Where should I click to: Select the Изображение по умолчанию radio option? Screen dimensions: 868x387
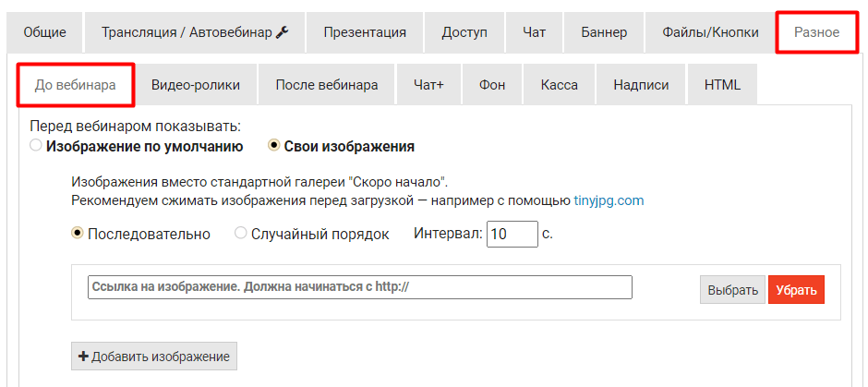(36, 146)
